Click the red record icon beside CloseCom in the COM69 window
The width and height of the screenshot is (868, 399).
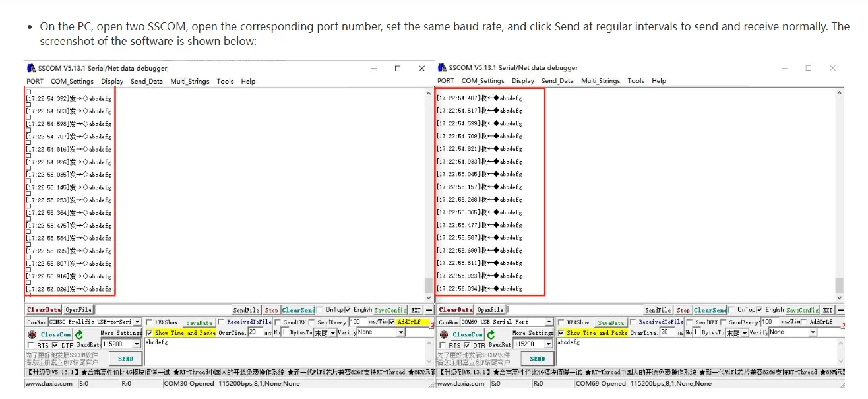point(443,334)
